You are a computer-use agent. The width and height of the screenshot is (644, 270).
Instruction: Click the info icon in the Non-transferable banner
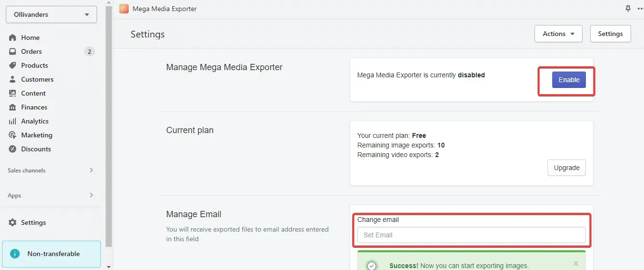(x=15, y=254)
